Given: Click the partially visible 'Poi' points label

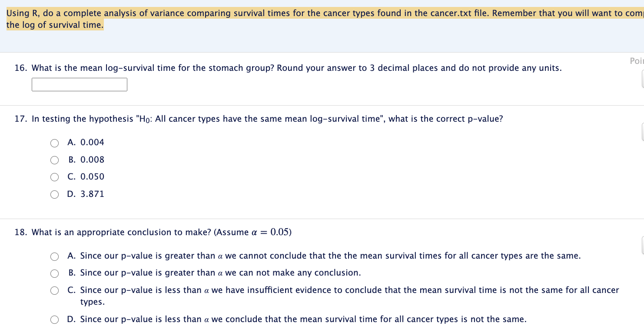Looking at the screenshot, I should (x=637, y=61).
